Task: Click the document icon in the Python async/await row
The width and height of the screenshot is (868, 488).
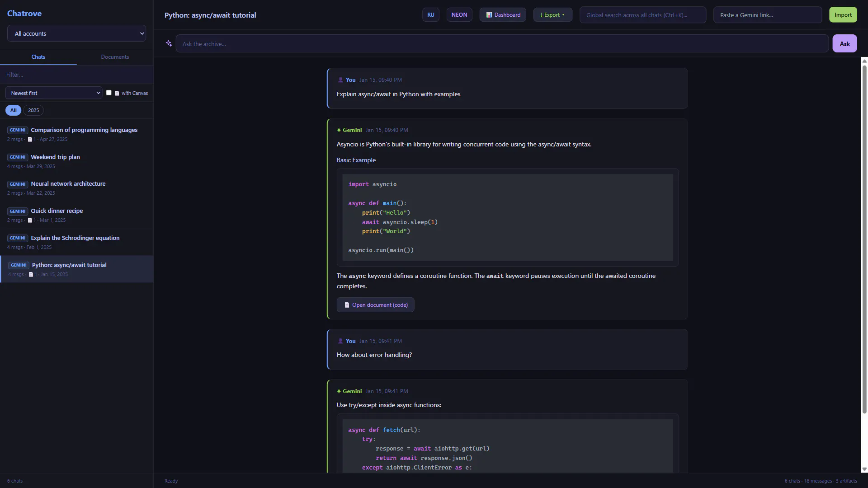Action: coord(31,274)
